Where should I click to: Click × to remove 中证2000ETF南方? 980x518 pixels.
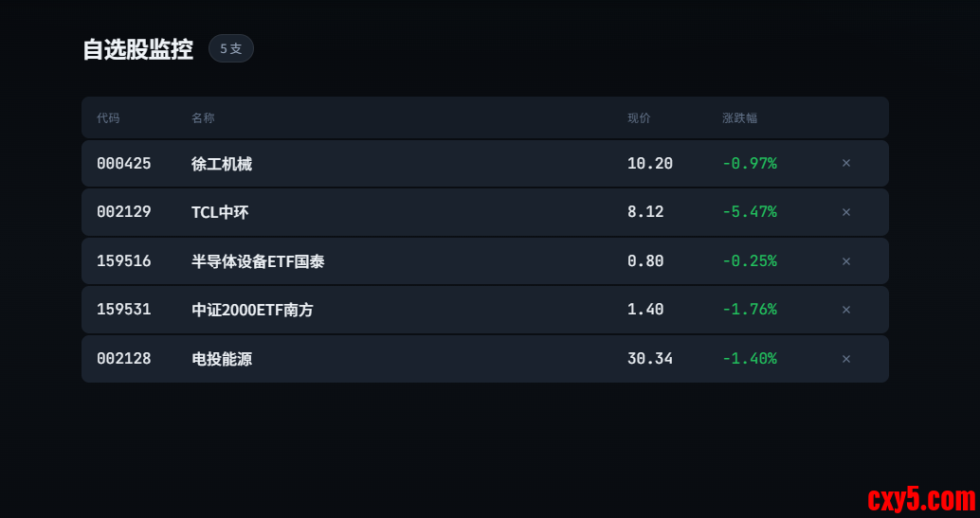(x=846, y=310)
